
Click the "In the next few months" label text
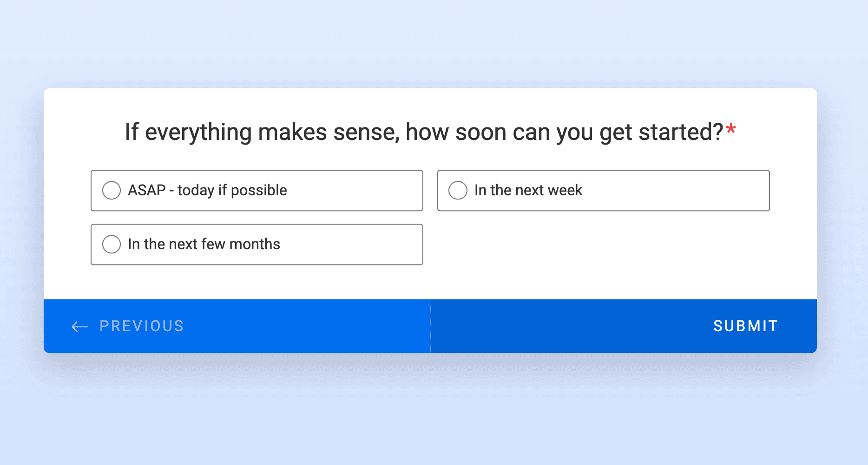[x=204, y=244]
